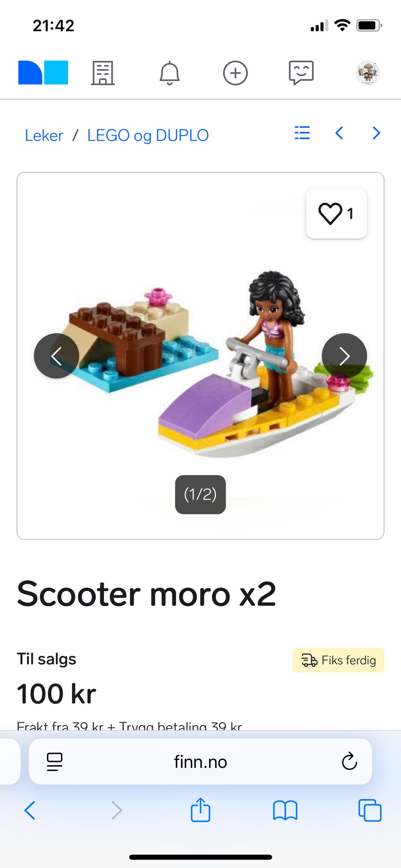Screen dimensions: 401x868
Task: Open the FINN home logo
Action: pos(43,73)
